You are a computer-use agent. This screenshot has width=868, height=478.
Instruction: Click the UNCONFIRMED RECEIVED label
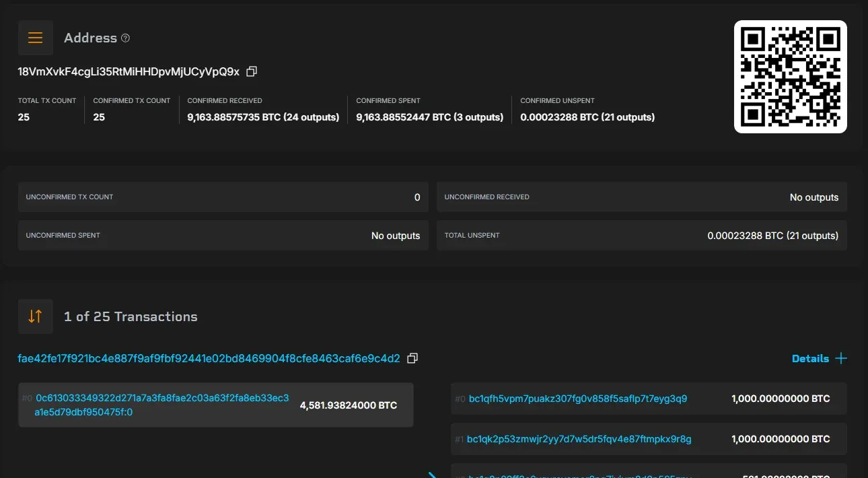(x=486, y=197)
